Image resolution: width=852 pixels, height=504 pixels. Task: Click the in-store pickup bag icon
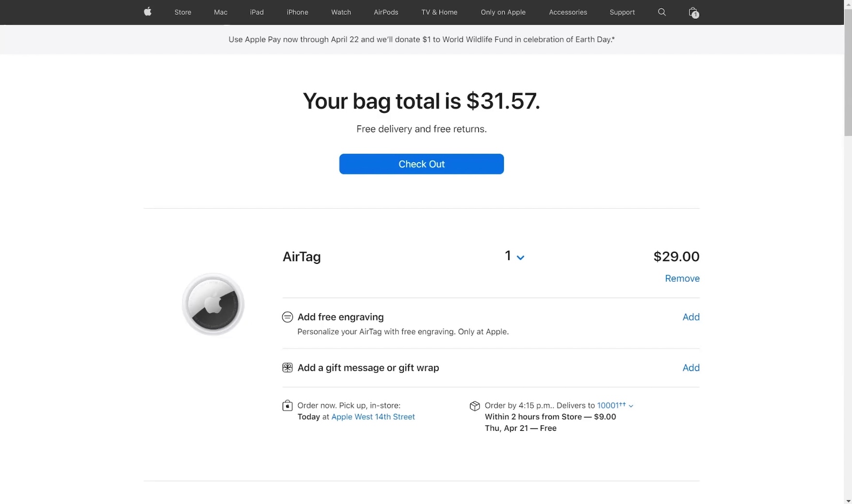[x=288, y=406]
